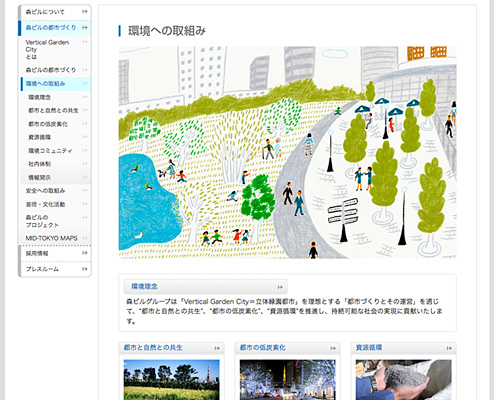Click the 環境への取組み page heading
Viewport: 494px width, 400px height.
tap(167, 31)
